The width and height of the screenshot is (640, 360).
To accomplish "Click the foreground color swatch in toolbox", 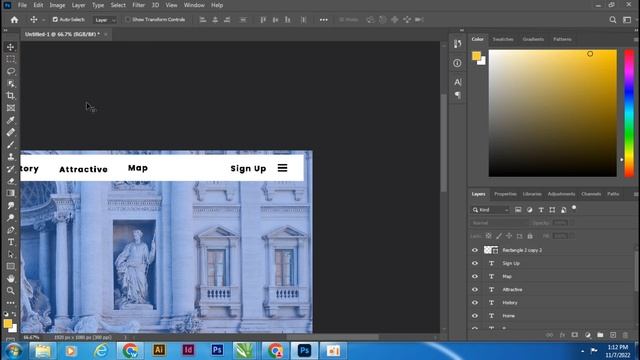I will click(x=8, y=324).
